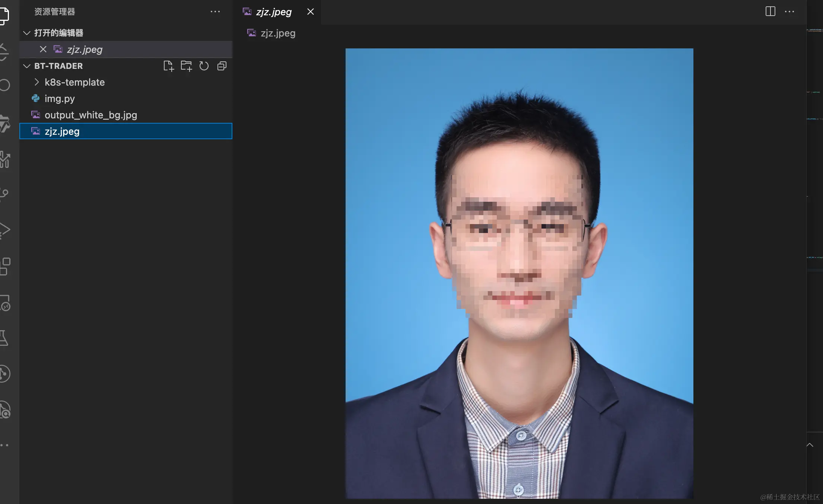Open output_white_bg.jpg in explorer
This screenshot has height=504, width=823.
coord(90,115)
